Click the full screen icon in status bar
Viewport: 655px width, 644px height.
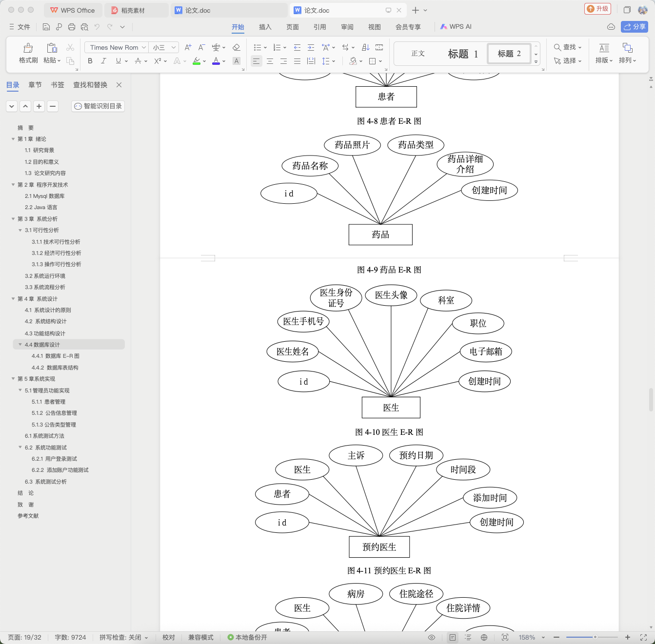click(643, 637)
